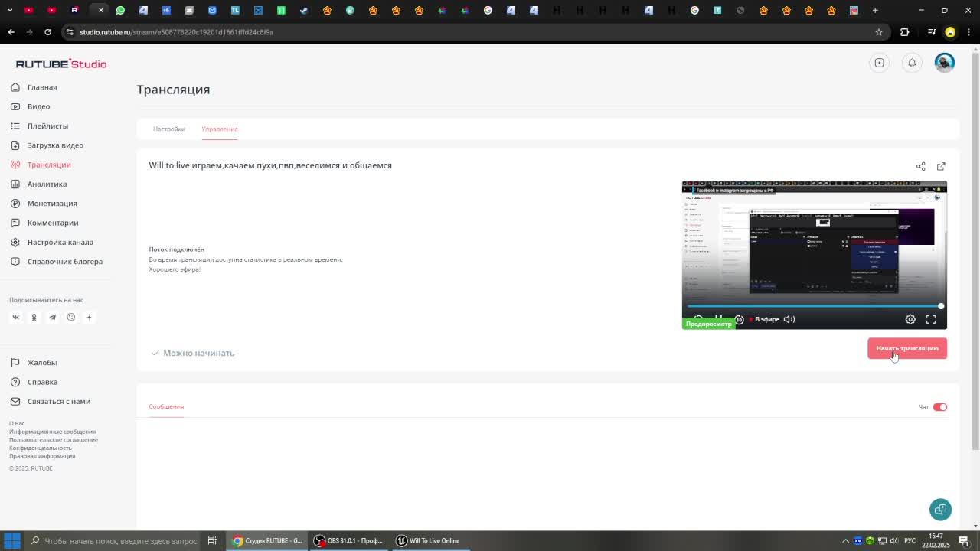The image size is (980, 551).
Task: Open the Главная page in sidebar
Action: (x=34, y=87)
